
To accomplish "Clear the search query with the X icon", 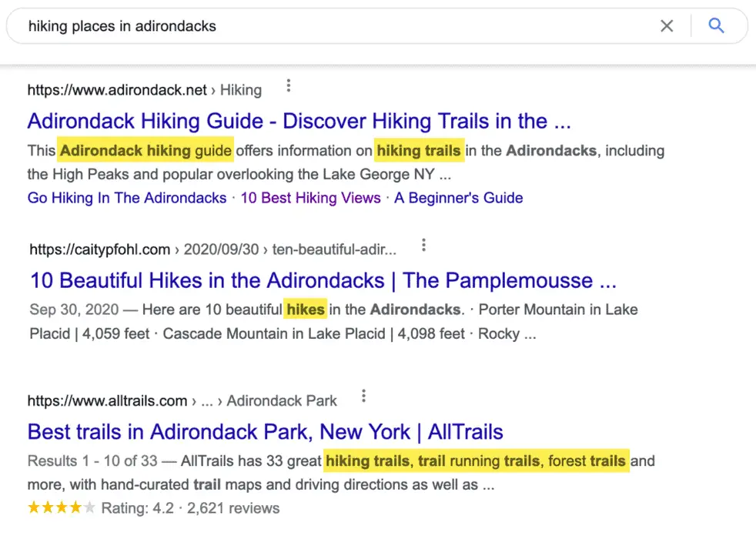I will pyautogui.click(x=667, y=25).
